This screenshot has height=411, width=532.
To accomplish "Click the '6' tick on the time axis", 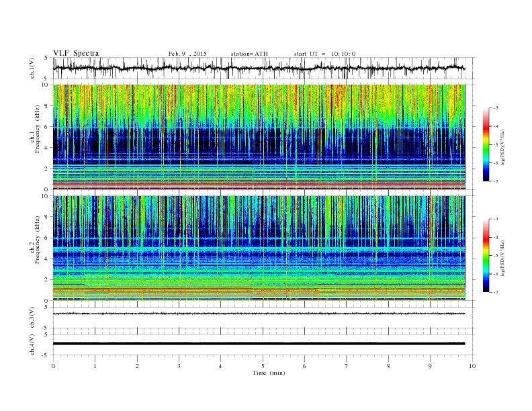I will pyautogui.click(x=304, y=366).
